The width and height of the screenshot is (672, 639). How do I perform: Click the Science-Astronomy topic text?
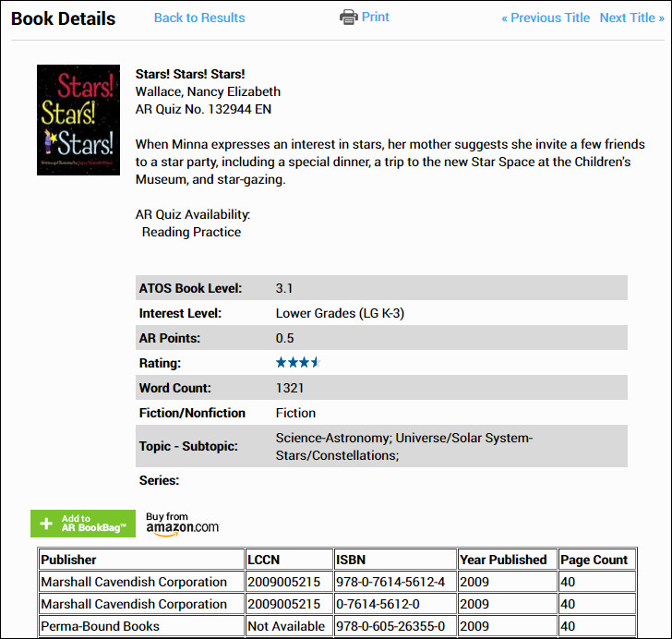pos(404,446)
